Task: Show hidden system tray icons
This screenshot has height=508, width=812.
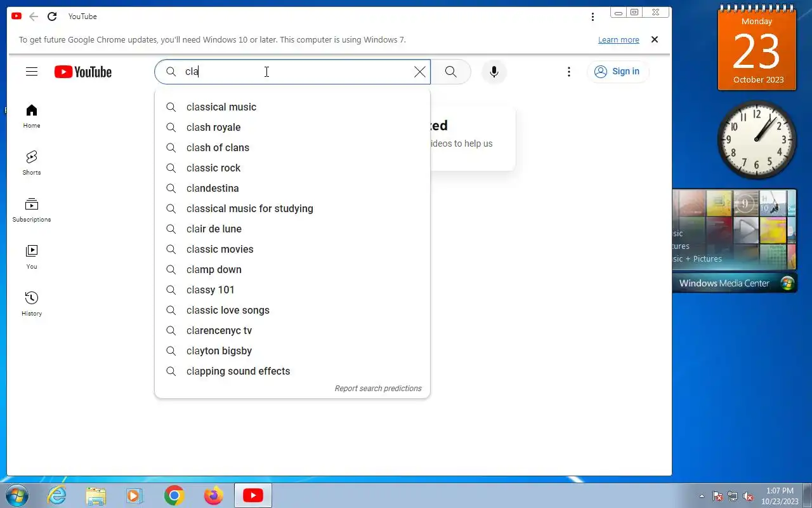Action: (702, 497)
